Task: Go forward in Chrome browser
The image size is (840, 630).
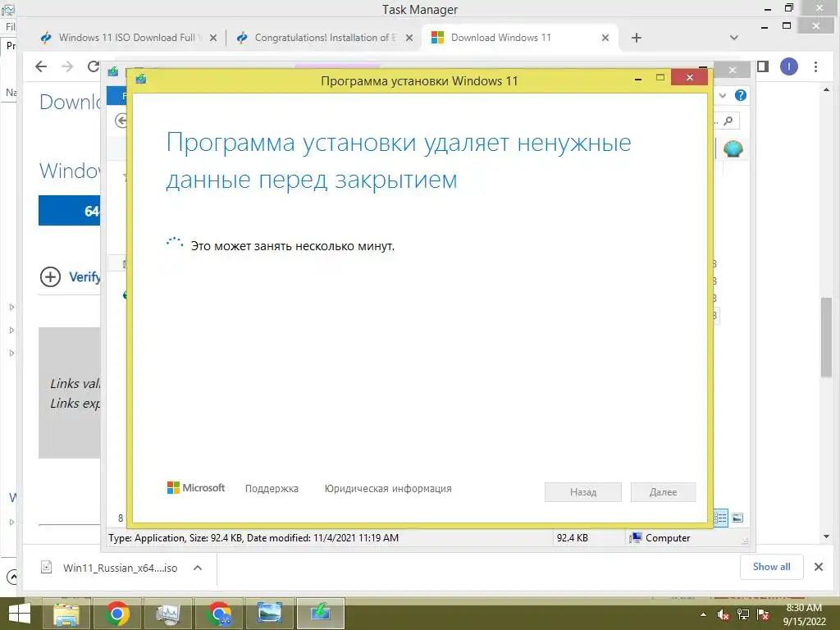Action: pyautogui.click(x=67, y=66)
